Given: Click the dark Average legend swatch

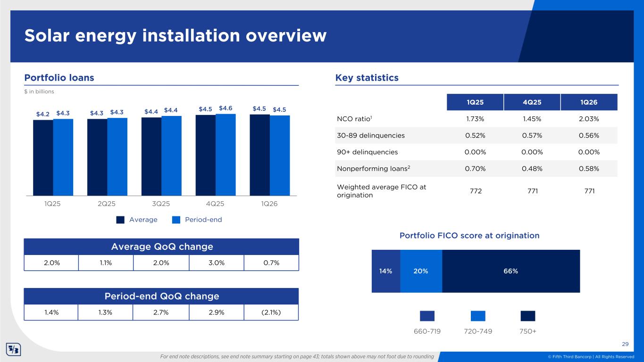Looking at the screenshot, I should 121,220.
